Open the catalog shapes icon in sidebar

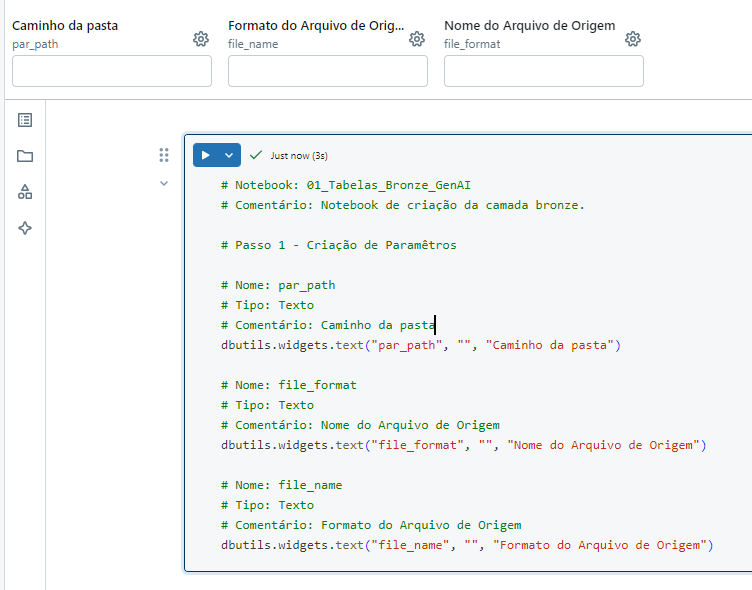point(25,192)
